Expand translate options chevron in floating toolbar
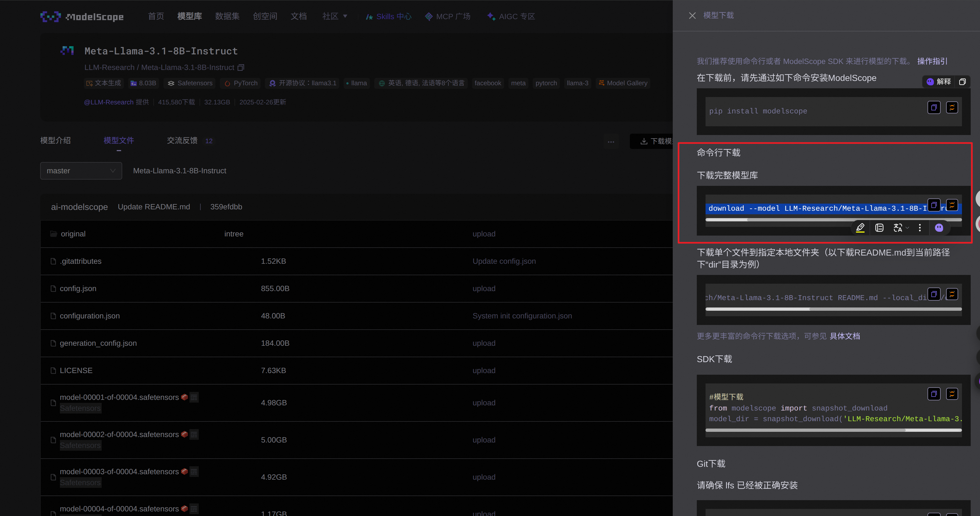 coord(907,228)
